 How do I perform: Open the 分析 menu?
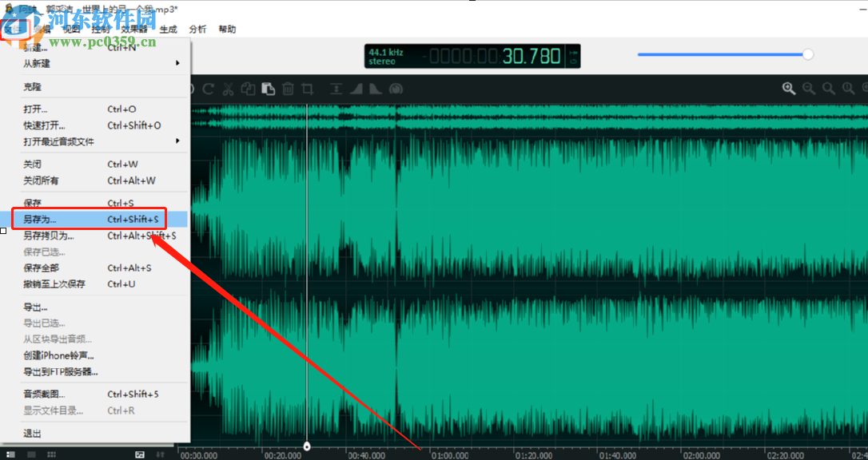coord(197,29)
